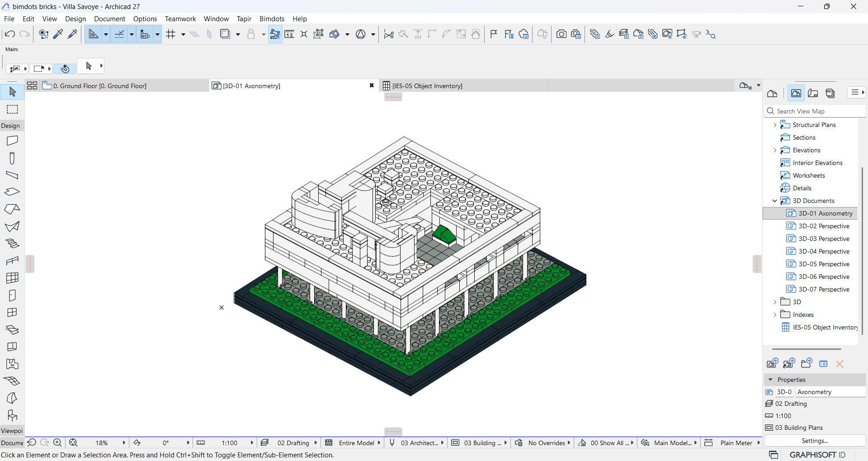Viewport: 868px width, 461px height.
Task: Toggle the Snap Grid display
Action: (x=171, y=34)
